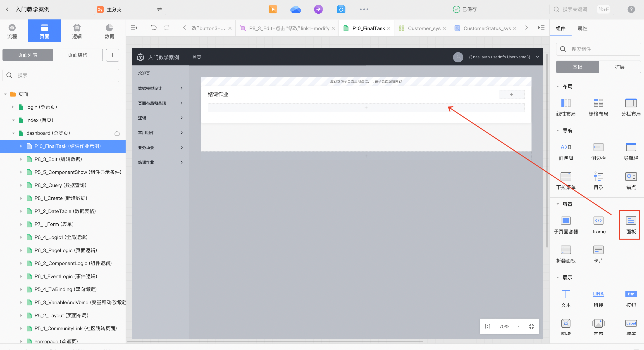The width and height of the screenshot is (644, 350).
Task: Select the 文本 text component icon
Action: pos(566,294)
